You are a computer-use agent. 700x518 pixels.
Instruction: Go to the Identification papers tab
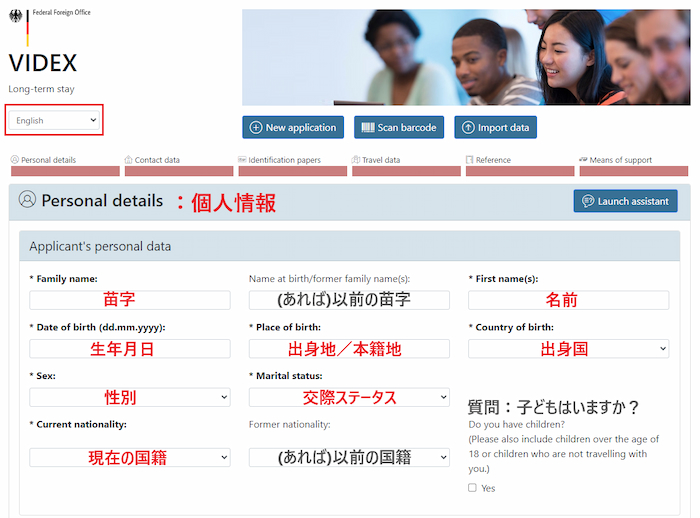pyautogui.click(x=284, y=160)
